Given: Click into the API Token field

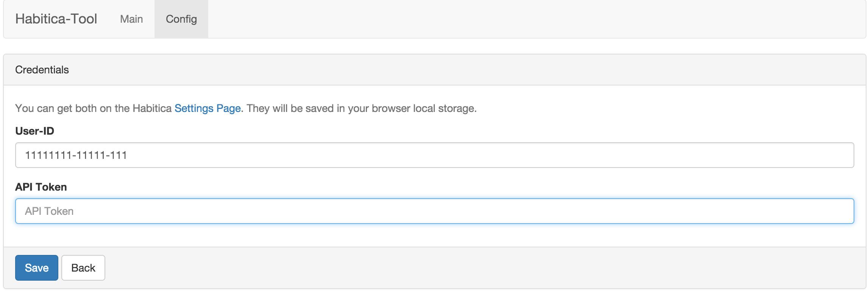Looking at the screenshot, I should point(434,211).
